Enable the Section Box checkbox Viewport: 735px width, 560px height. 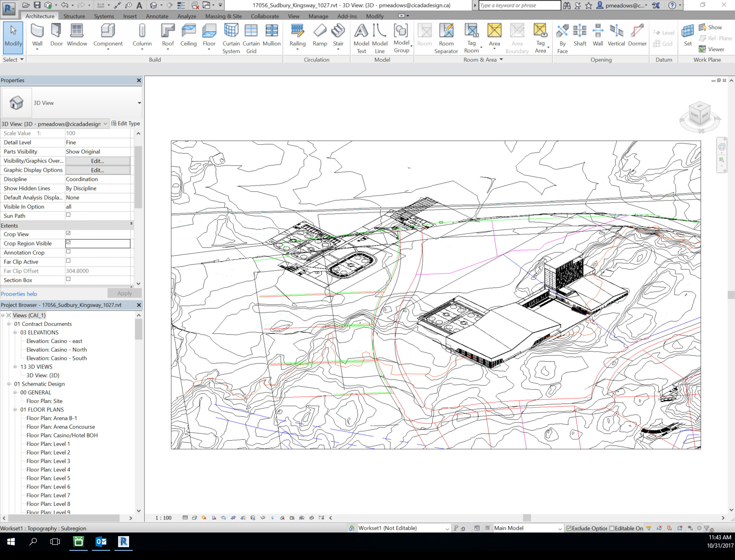[x=68, y=279]
